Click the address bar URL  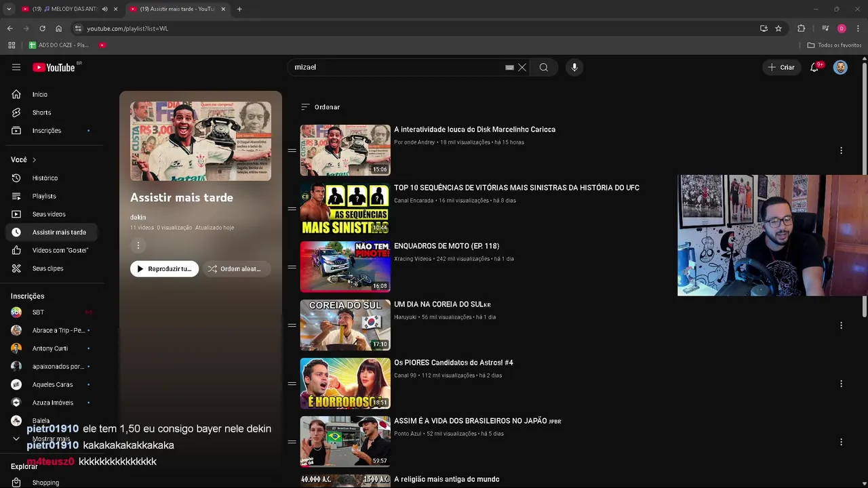pyautogui.click(x=127, y=28)
